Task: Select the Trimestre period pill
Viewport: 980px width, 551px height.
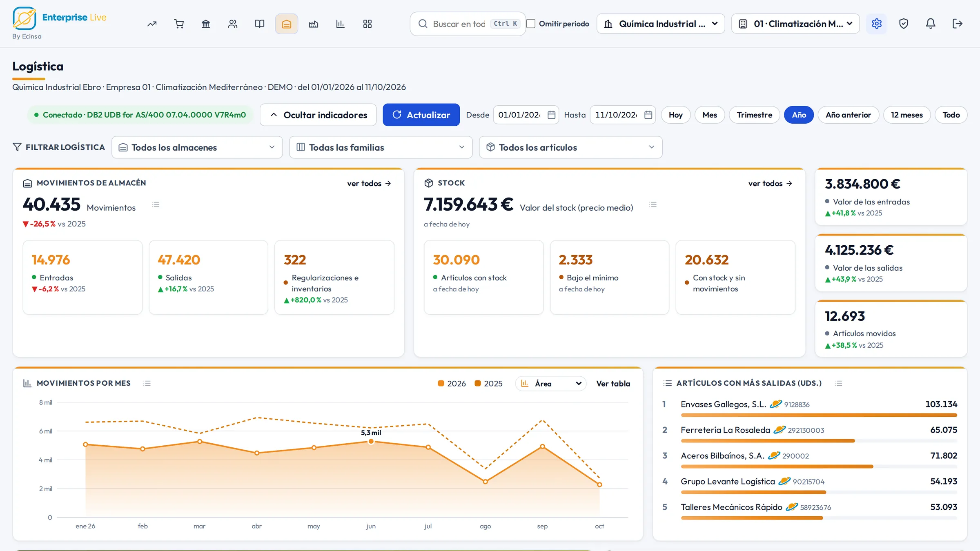Action: (x=754, y=115)
